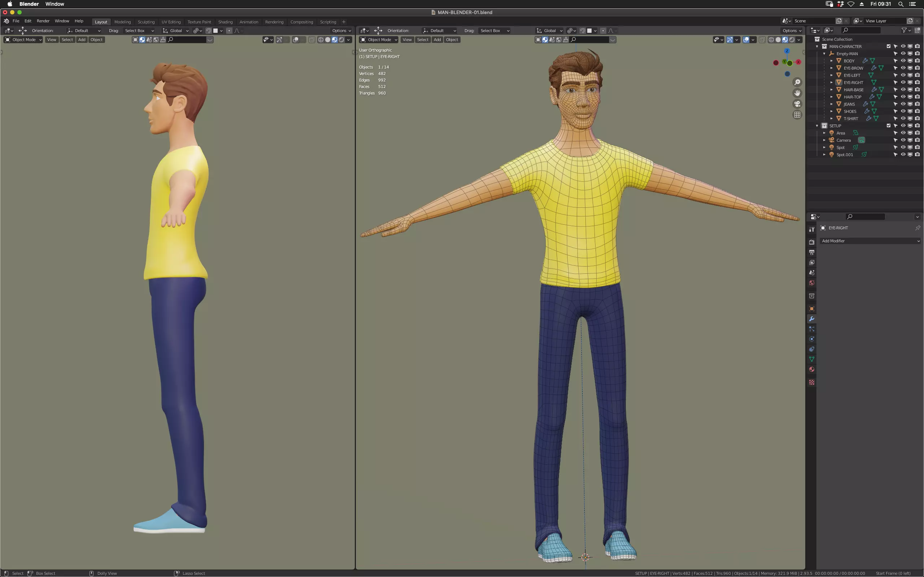Open the World properties tab icon

tap(812, 283)
